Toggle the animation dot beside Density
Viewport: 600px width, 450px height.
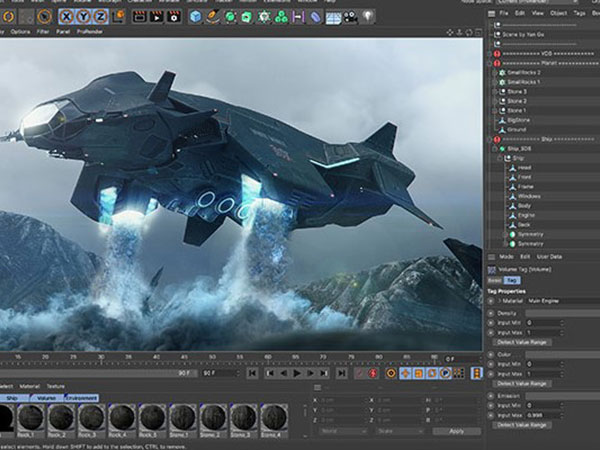tap(491, 313)
